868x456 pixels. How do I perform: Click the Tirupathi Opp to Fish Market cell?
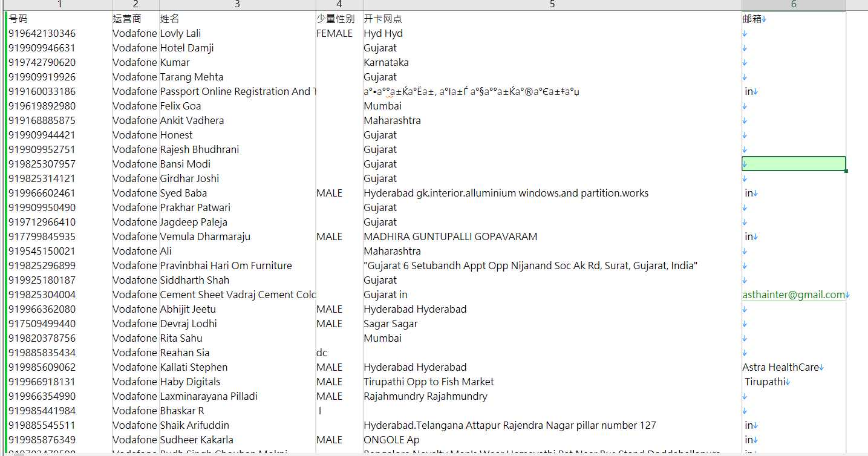click(x=552, y=382)
